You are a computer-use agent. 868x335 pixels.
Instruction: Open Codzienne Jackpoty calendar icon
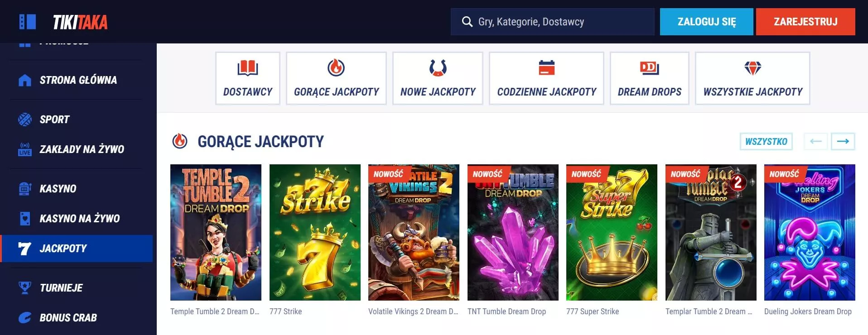tap(547, 68)
